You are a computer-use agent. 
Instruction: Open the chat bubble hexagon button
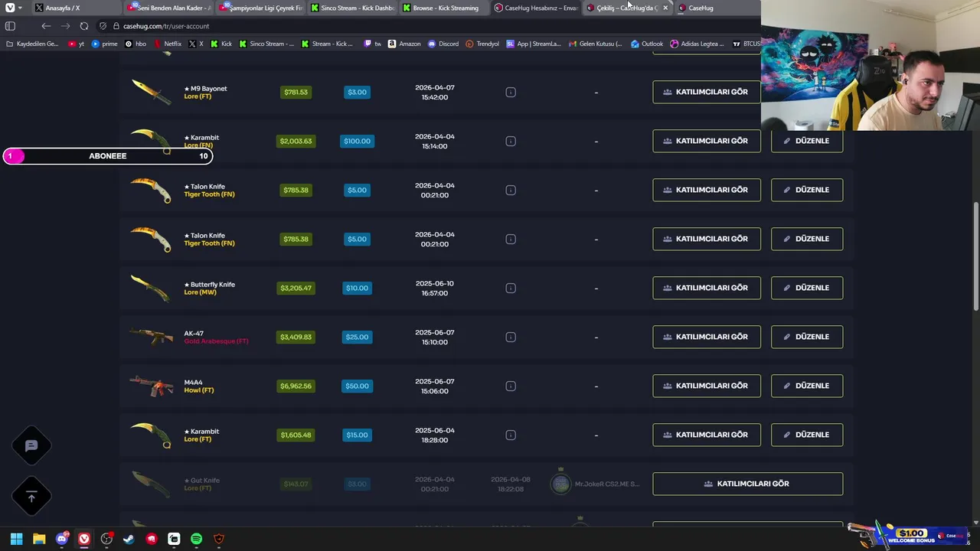pyautogui.click(x=31, y=445)
